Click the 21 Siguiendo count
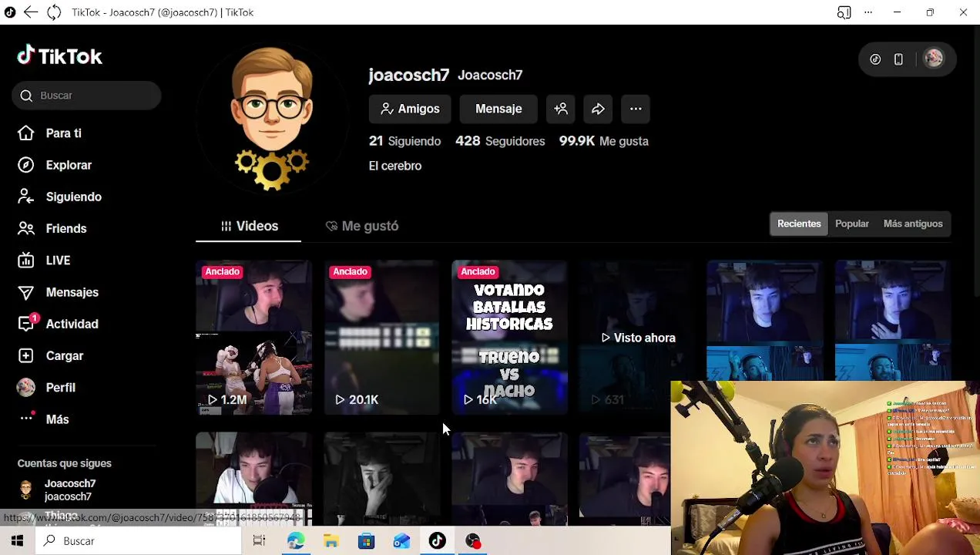This screenshot has height=555, width=980. [404, 141]
